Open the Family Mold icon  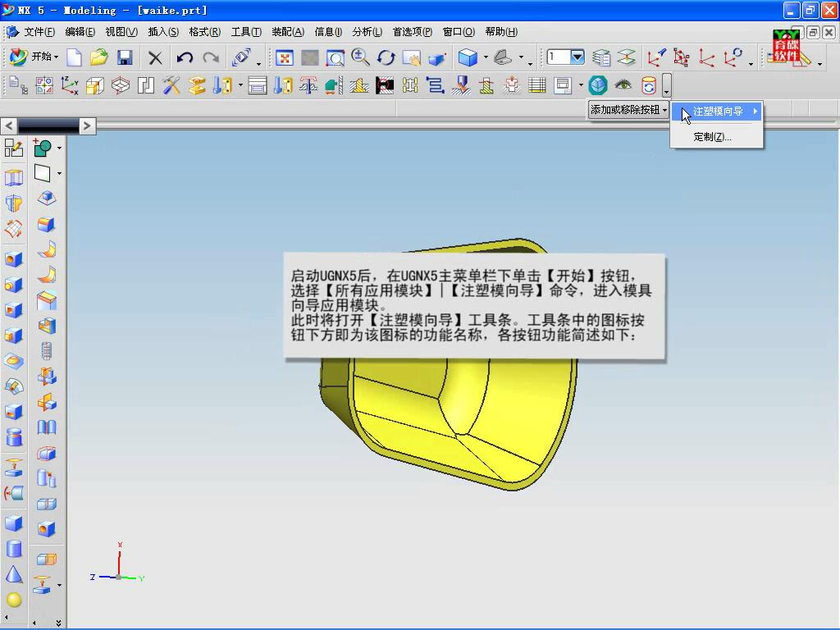(44, 85)
